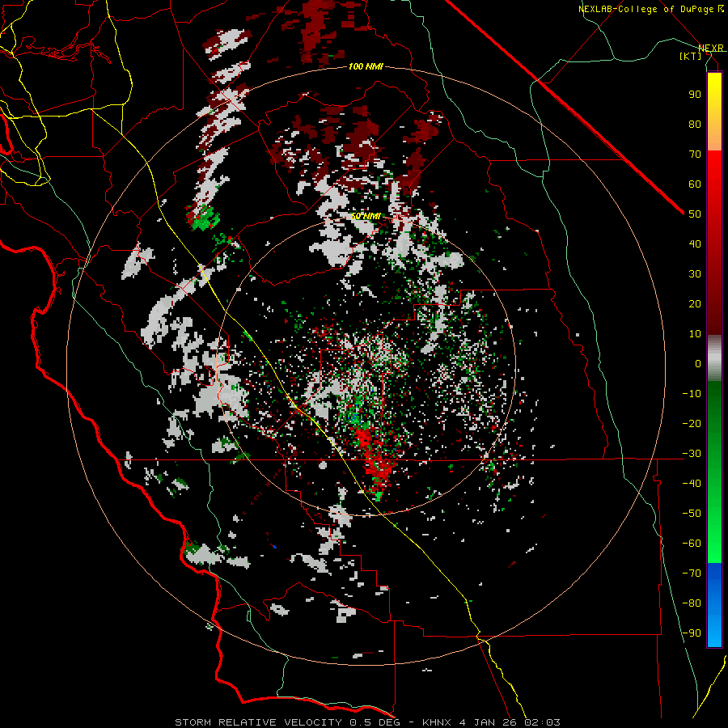Select the -80 knot scale label
Image resolution: width=728 pixels, height=728 pixels.
point(692,603)
